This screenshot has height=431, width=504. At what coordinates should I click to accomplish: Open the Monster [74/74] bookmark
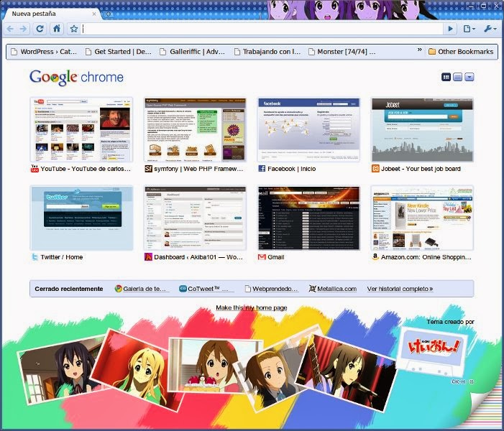[342, 52]
